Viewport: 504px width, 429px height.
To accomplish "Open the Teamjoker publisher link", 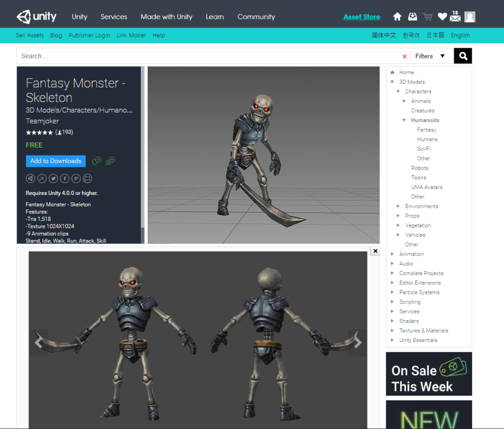I will (x=42, y=121).
